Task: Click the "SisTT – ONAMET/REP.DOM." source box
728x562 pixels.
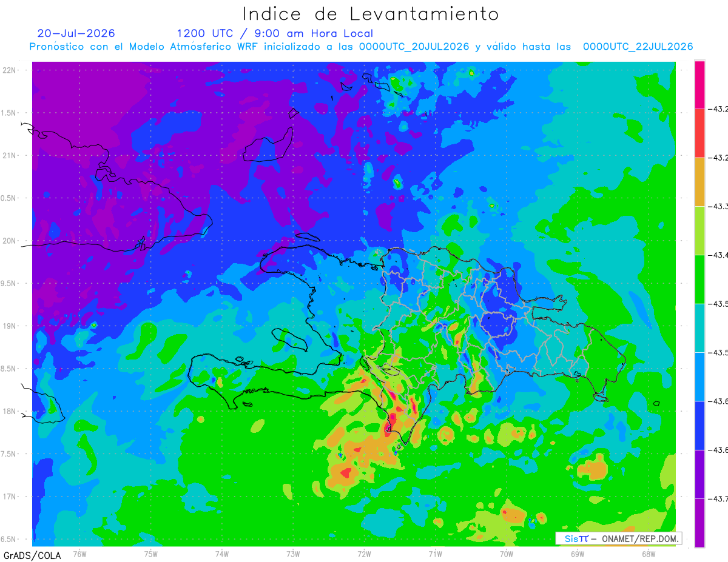Action: pyautogui.click(x=619, y=538)
